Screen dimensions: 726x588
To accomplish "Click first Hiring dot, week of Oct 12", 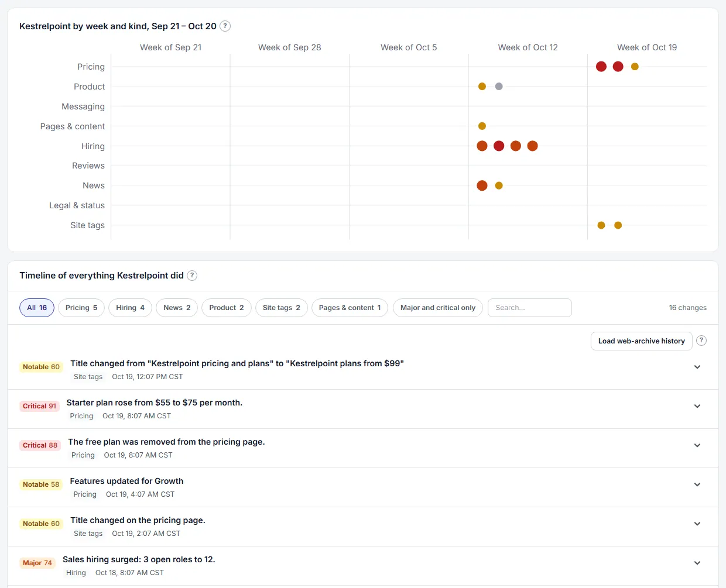I will [482, 146].
